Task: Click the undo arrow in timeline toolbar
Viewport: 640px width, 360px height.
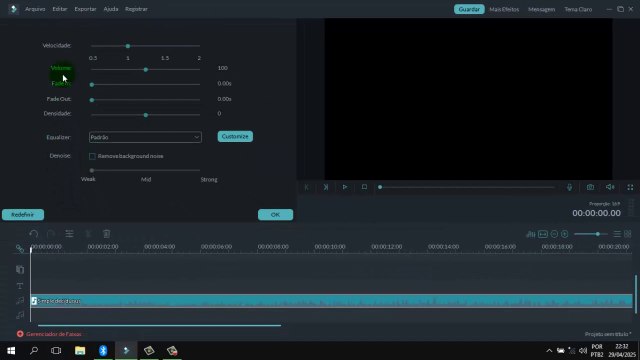Action: pyautogui.click(x=34, y=234)
